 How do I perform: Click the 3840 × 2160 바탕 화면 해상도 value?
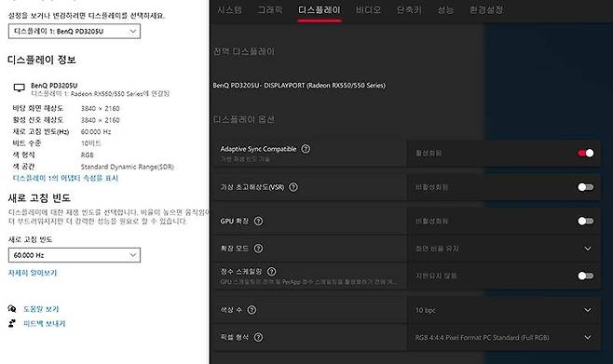coord(100,108)
